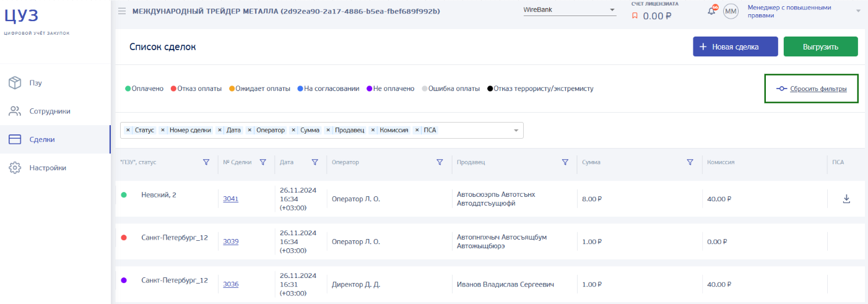Image resolution: width=868 pixels, height=304 pixels.
Task: Click the MM user avatar
Action: (731, 11)
